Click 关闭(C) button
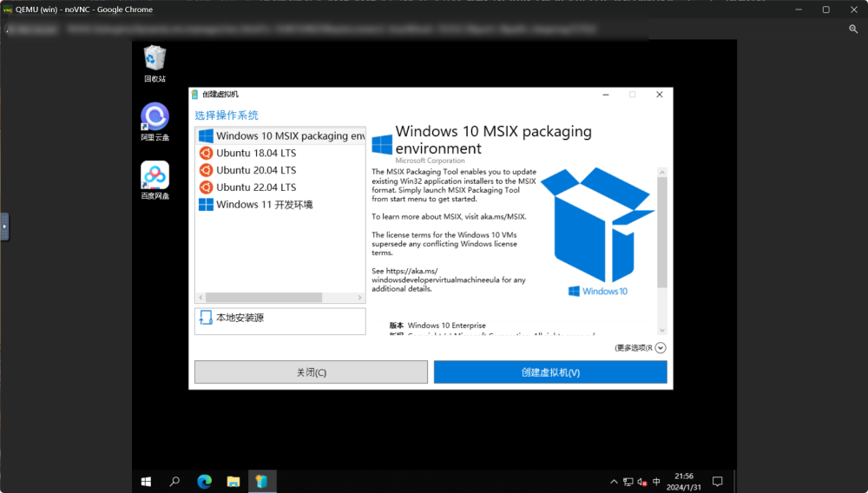Image resolution: width=868 pixels, height=493 pixels. (x=311, y=371)
